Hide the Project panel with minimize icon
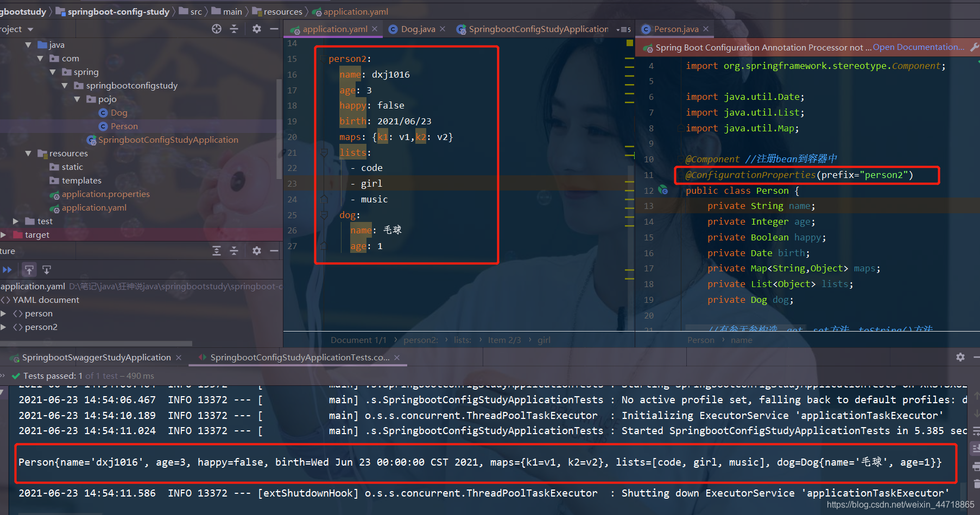Screen dimensions: 980x515 click(x=274, y=29)
